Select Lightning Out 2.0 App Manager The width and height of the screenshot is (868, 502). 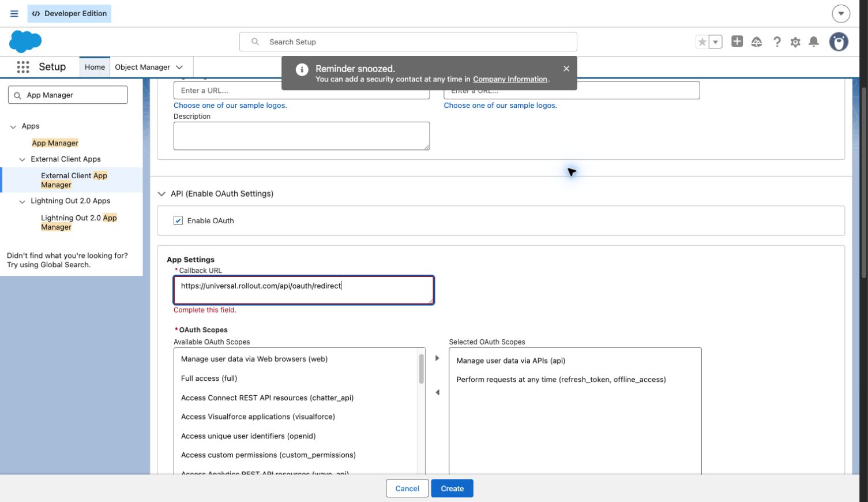click(79, 222)
